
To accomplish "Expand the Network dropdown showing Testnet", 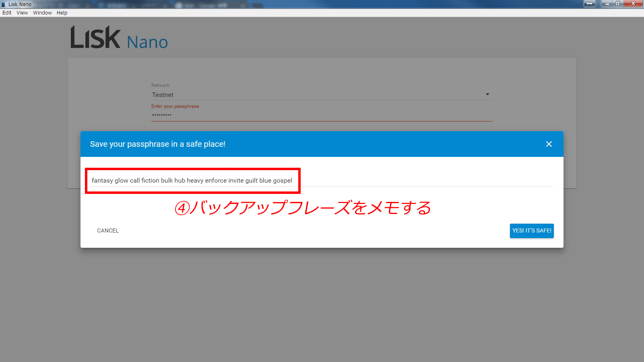I will pos(322,95).
